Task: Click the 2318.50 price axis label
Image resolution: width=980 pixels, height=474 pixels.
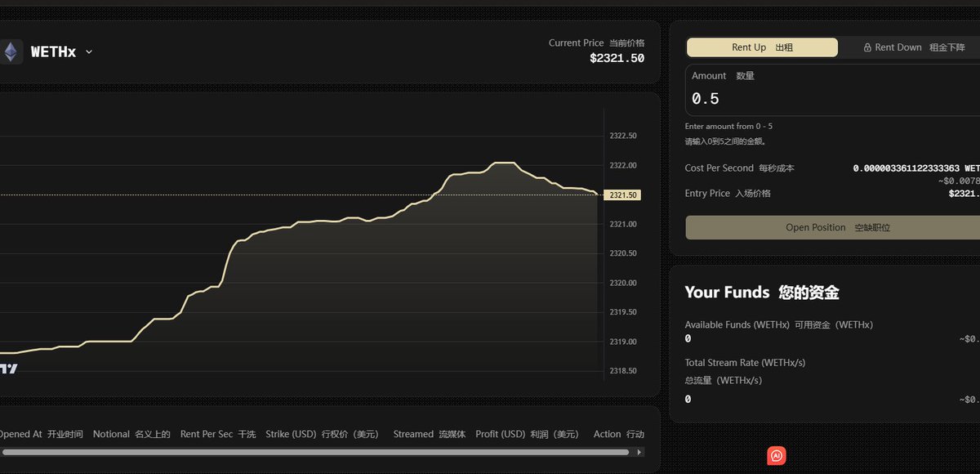Action: coord(623,371)
